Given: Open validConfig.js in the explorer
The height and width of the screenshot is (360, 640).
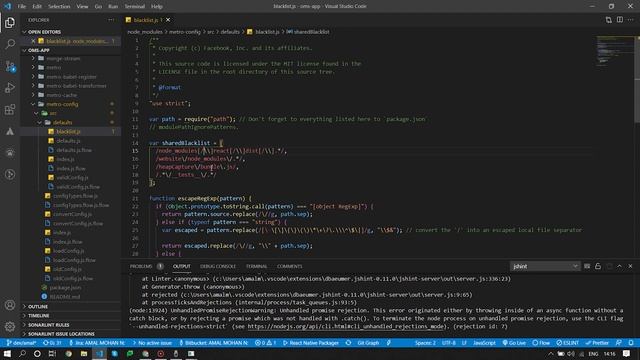Looking at the screenshot, I should (x=72, y=178).
